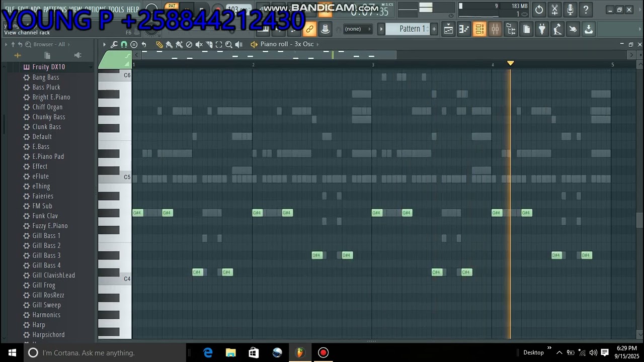This screenshot has height=362, width=644.
Task: Select the Mute tool in piano roll
Action: pyautogui.click(x=199, y=44)
